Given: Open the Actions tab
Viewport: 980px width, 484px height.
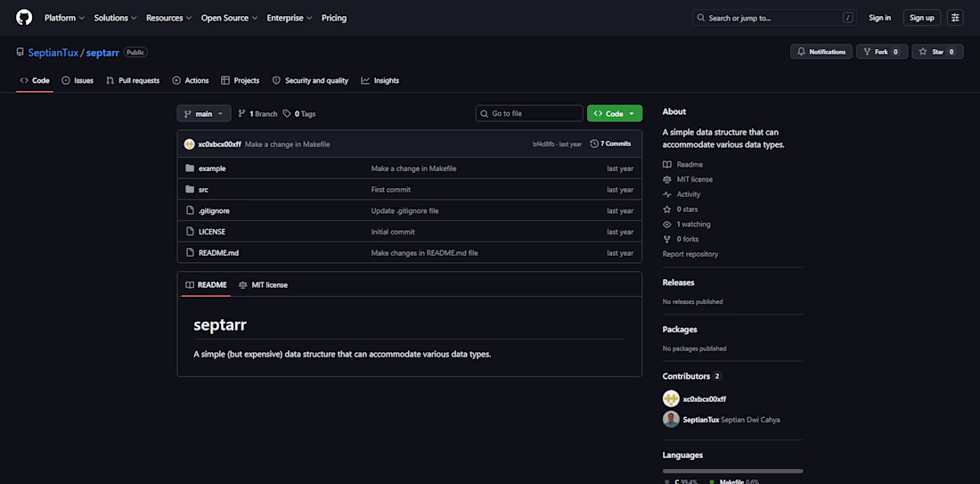Looking at the screenshot, I should pyautogui.click(x=191, y=80).
